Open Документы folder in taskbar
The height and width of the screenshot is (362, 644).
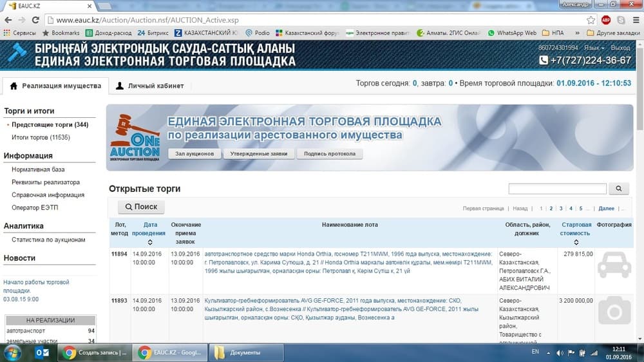[x=247, y=352]
